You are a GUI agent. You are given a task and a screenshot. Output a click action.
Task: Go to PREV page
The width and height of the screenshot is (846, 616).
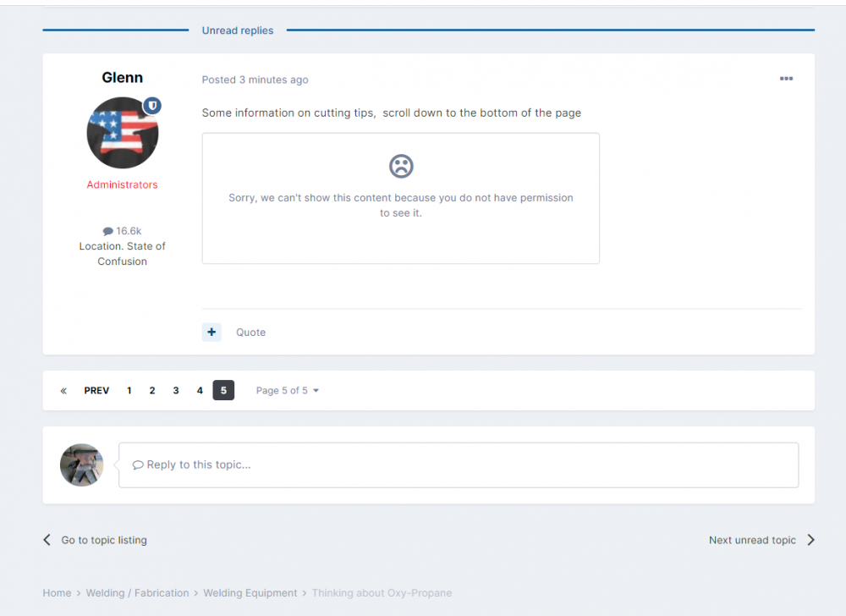(96, 391)
